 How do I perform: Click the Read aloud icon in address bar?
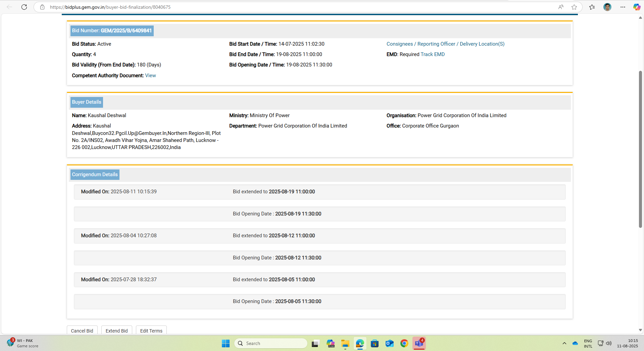[561, 7]
